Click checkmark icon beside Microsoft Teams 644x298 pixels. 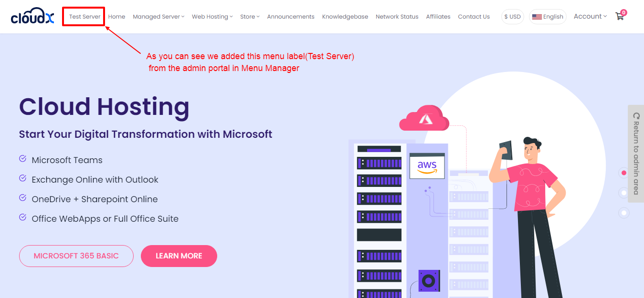(22, 159)
